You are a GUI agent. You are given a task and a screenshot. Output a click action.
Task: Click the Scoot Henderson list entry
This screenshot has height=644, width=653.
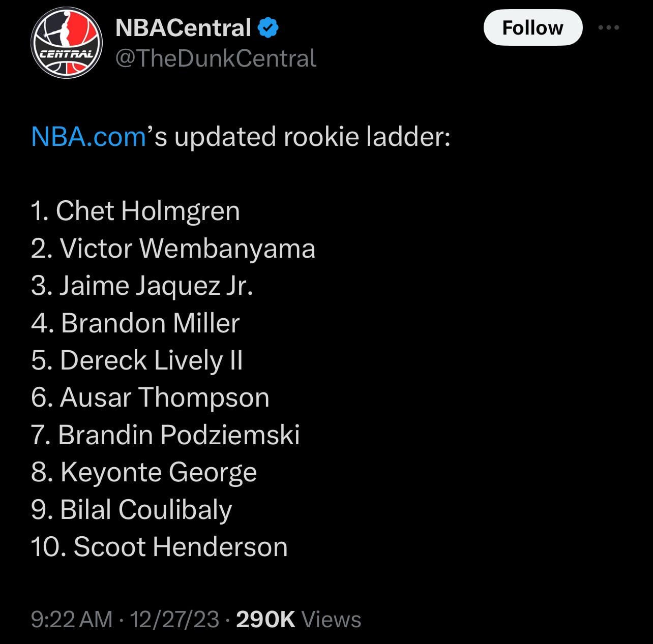coord(159,547)
